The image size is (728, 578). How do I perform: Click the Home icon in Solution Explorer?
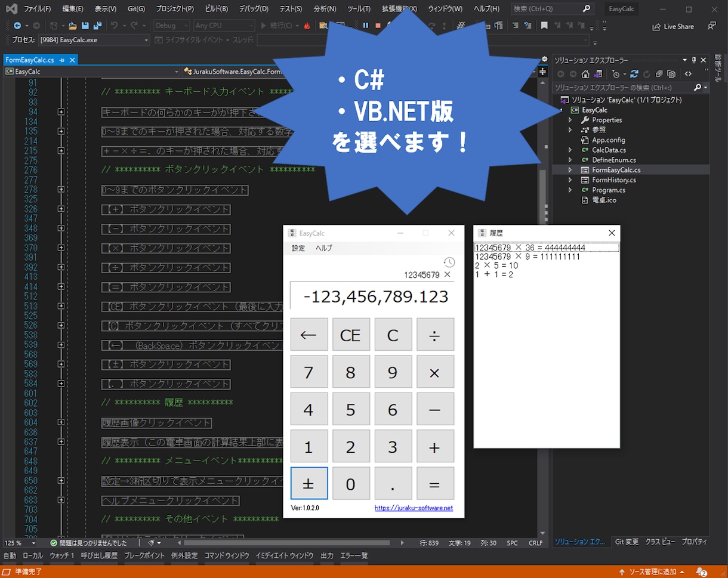click(x=585, y=74)
